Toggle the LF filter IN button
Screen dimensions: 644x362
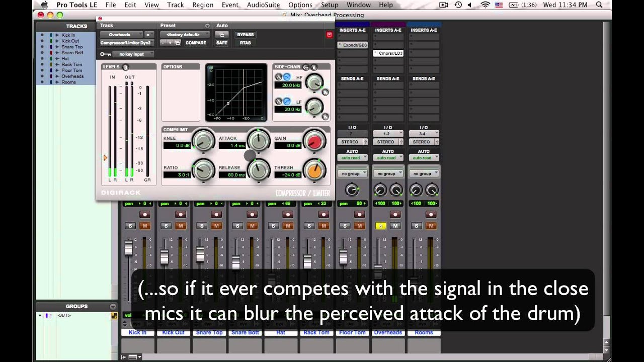click(326, 117)
